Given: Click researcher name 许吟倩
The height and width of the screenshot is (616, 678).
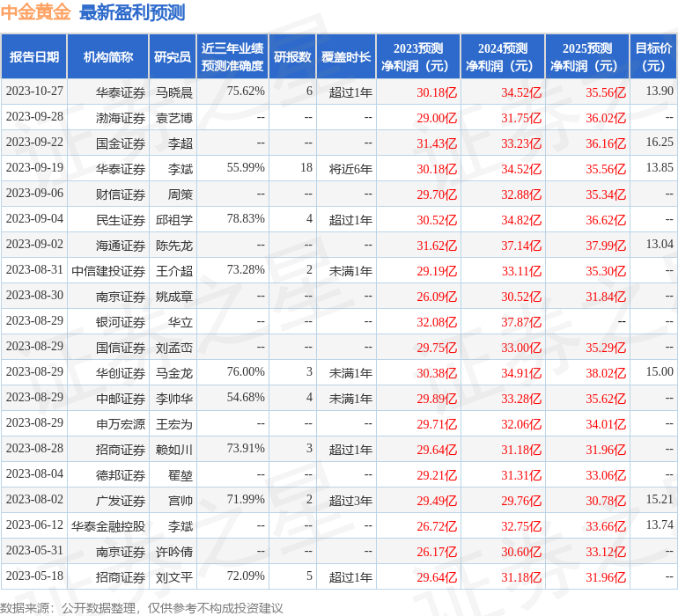Looking at the screenshot, I should pyautogui.click(x=174, y=552).
